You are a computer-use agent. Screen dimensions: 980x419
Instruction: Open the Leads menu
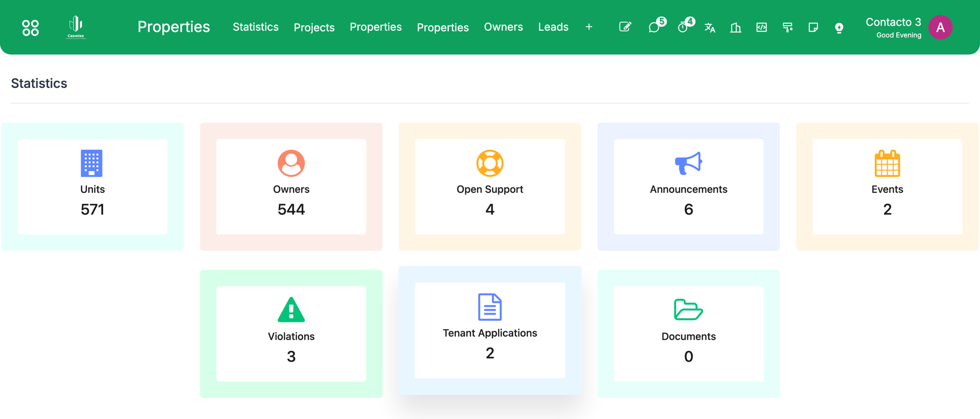pyautogui.click(x=553, y=27)
